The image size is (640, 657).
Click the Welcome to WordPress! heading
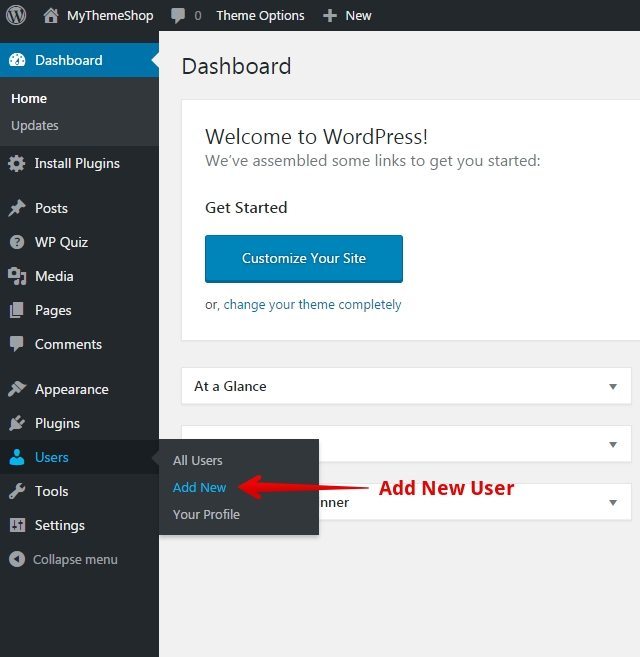pos(316,137)
